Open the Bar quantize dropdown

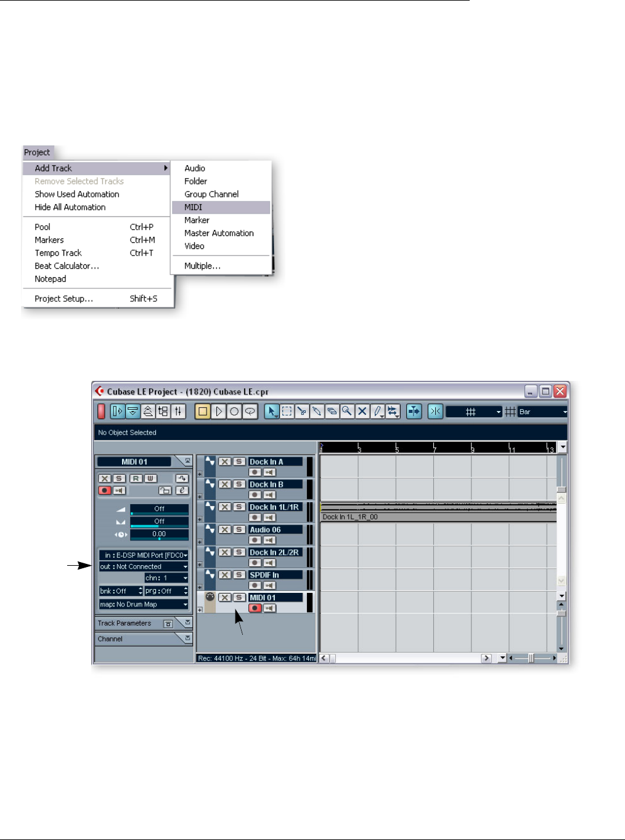tap(542, 412)
